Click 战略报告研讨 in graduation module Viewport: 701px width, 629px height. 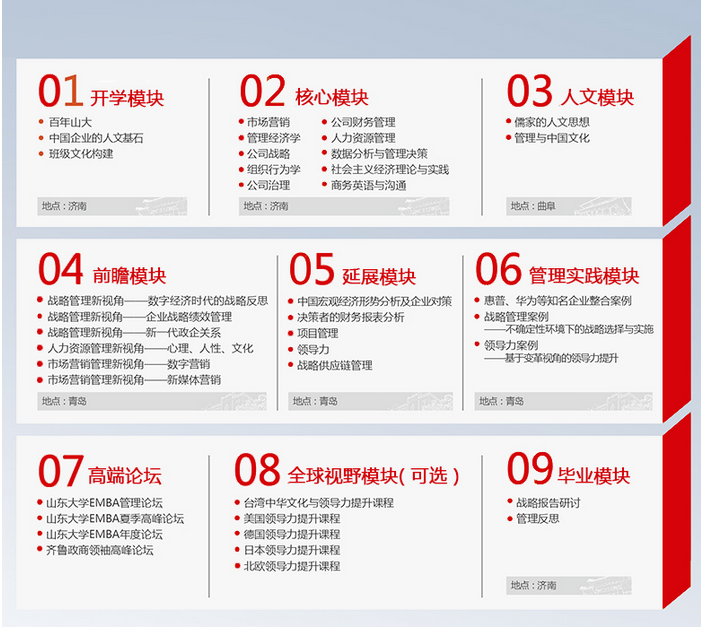point(547,502)
